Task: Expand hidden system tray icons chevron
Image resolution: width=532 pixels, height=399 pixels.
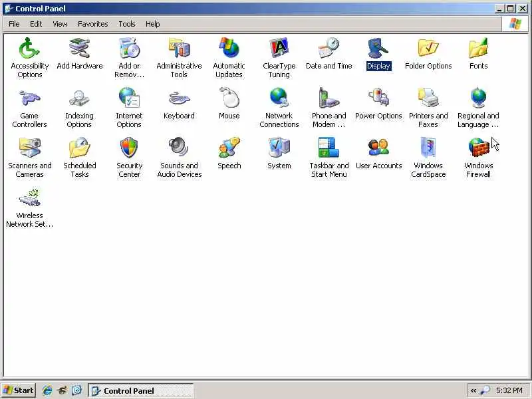Action: pos(473,390)
